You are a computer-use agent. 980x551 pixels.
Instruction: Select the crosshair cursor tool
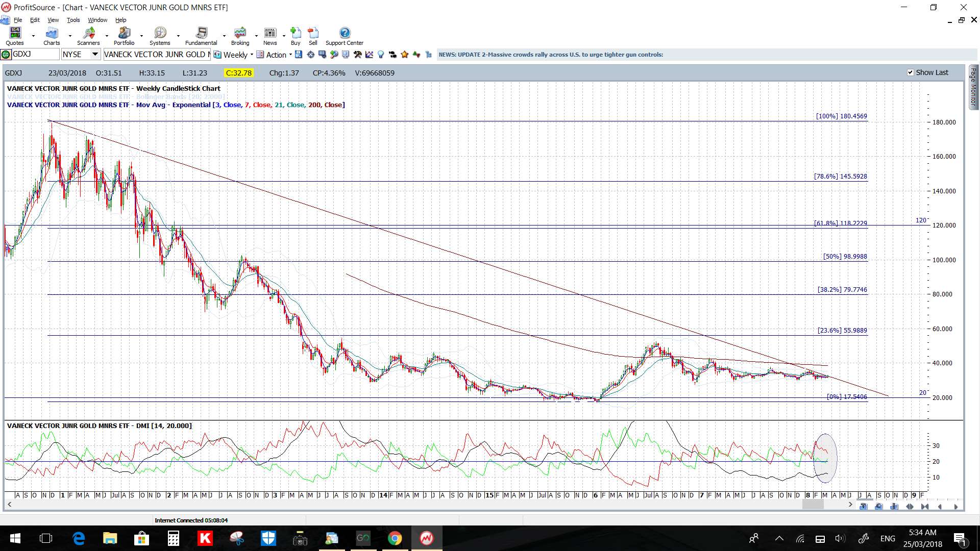pos(310,55)
